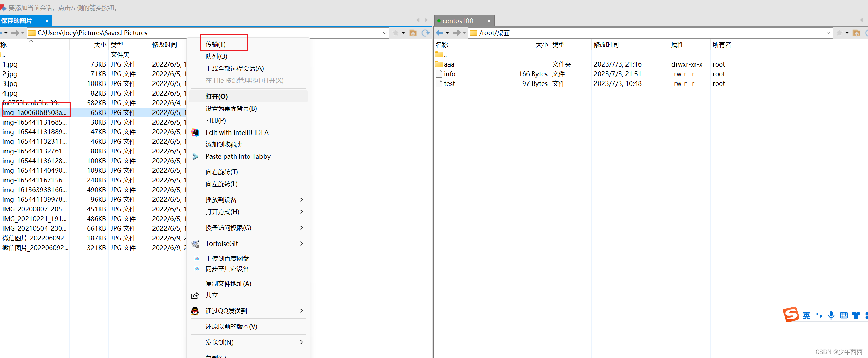Select remote parent directory folder icon
The width and height of the screenshot is (868, 358).
(439, 54)
